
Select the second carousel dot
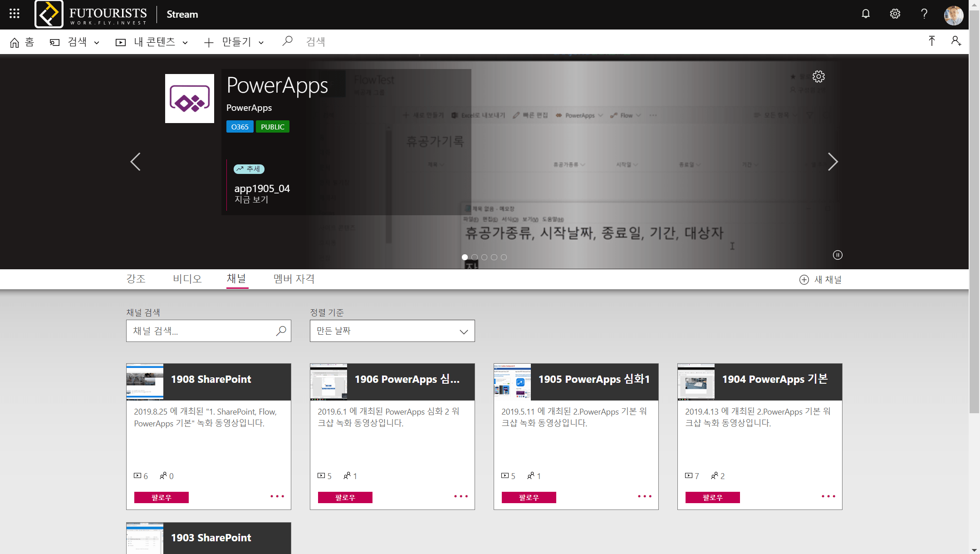tap(475, 257)
